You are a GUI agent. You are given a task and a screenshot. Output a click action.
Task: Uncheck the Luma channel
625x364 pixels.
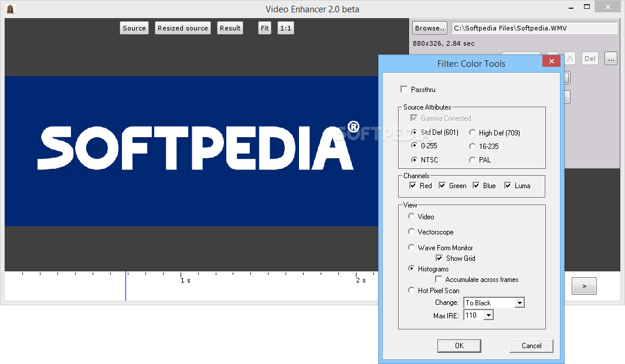[507, 185]
